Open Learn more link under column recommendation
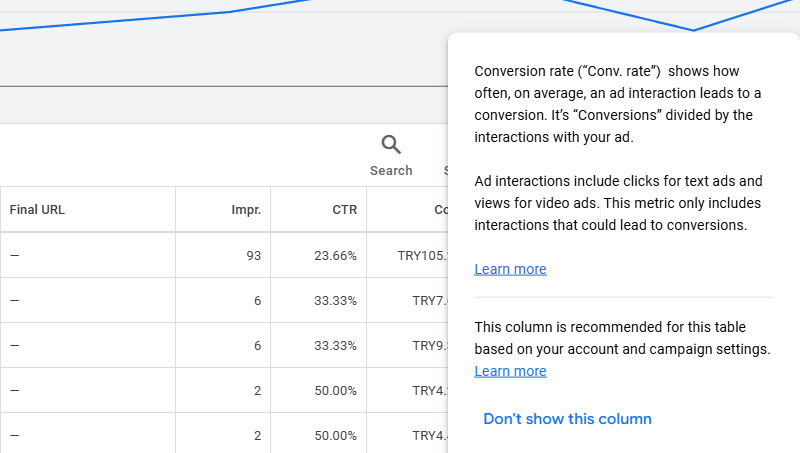This screenshot has width=800, height=453. click(510, 371)
